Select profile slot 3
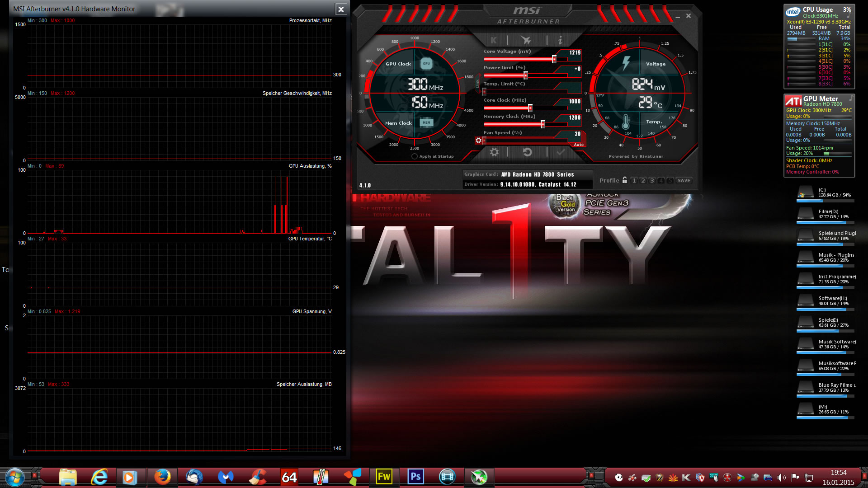Viewport: 868px width, 488px height. pyautogui.click(x=652, y=181)
